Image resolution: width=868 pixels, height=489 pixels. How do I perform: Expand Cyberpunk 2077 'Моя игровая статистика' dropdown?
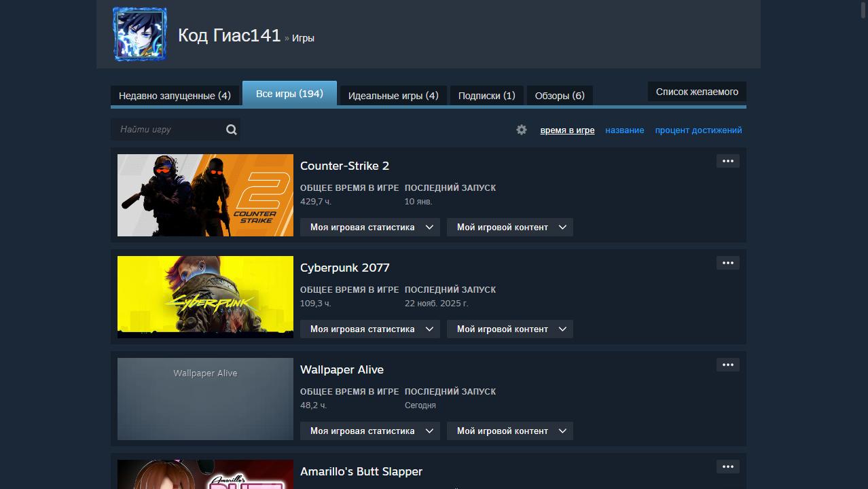(x=369, y=329)
